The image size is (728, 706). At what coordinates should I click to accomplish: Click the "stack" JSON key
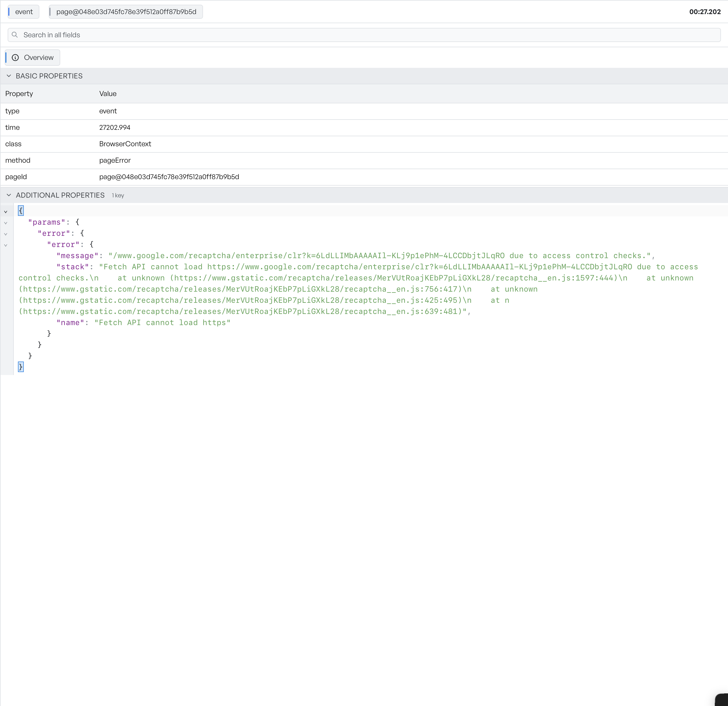pyautogui.click(x=73, y=267)
